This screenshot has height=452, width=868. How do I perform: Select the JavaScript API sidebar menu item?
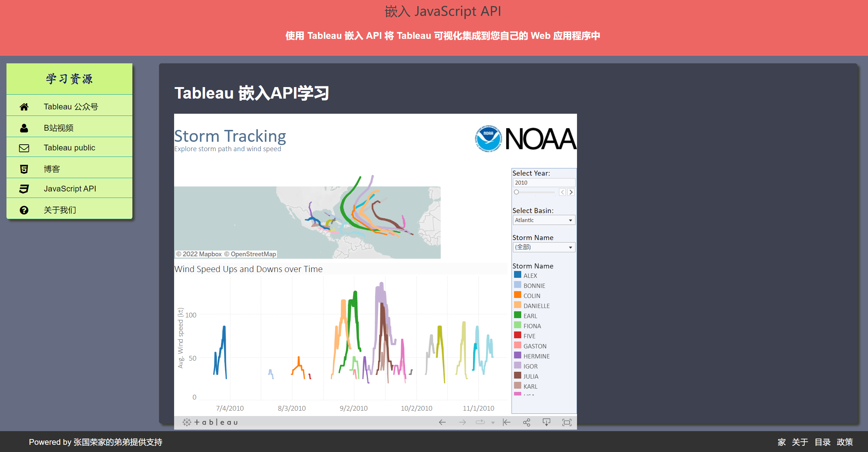70,188
